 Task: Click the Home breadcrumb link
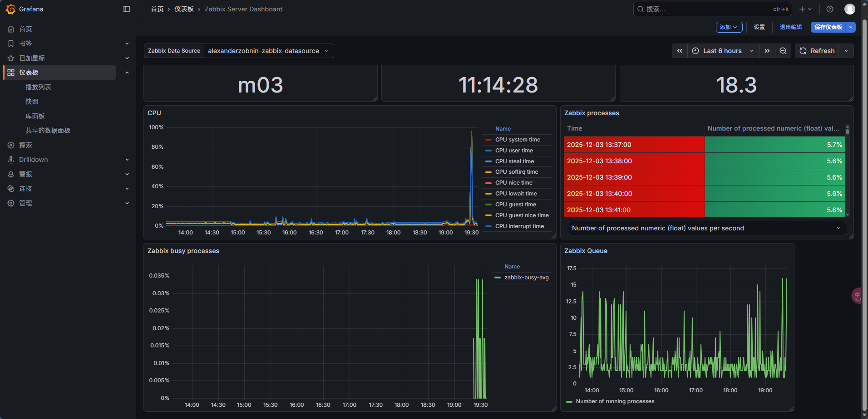coord(157,9)
